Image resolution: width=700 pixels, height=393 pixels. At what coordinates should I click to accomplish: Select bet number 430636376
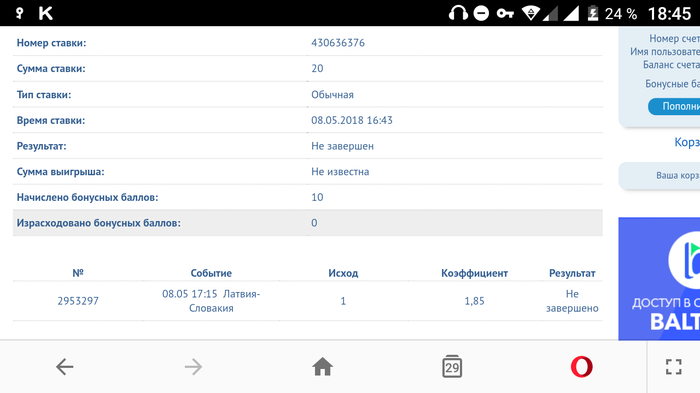338,43
